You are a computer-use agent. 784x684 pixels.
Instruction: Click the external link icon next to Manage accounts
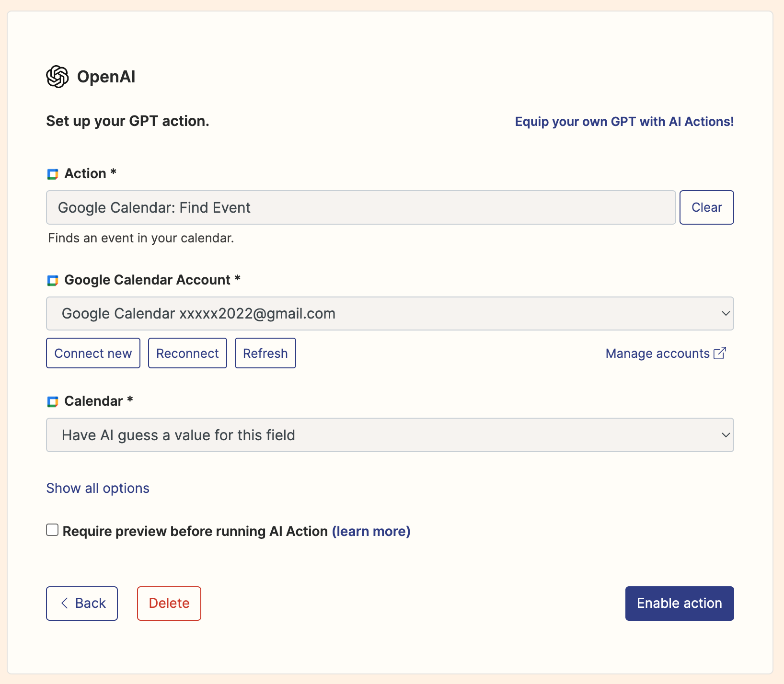tap(720, 353)
